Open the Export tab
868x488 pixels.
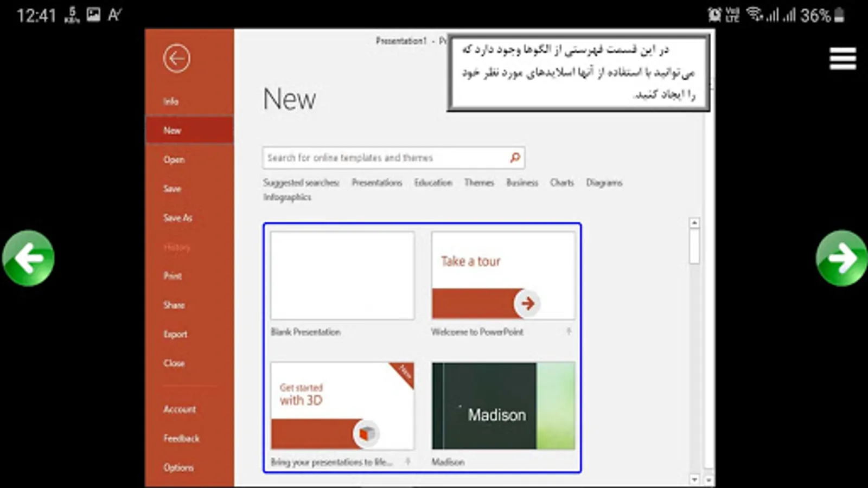pyautogui.click(x=175, y=335)
